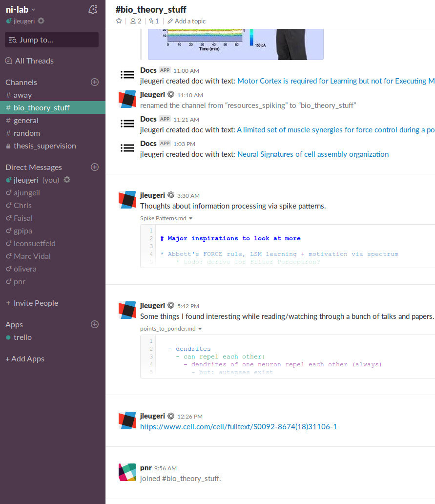This screenshot has width=435, height=504.
Task: Click Add a topic text
Action: 190,21
